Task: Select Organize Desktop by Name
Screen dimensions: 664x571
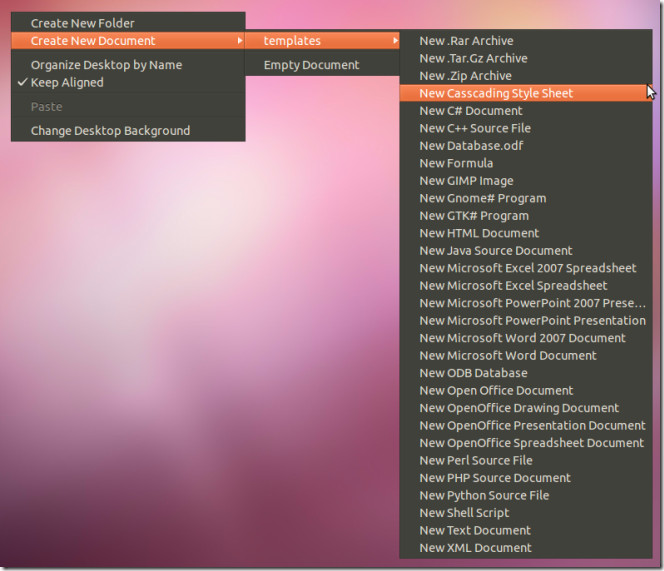Action: (x=128, y=65)
